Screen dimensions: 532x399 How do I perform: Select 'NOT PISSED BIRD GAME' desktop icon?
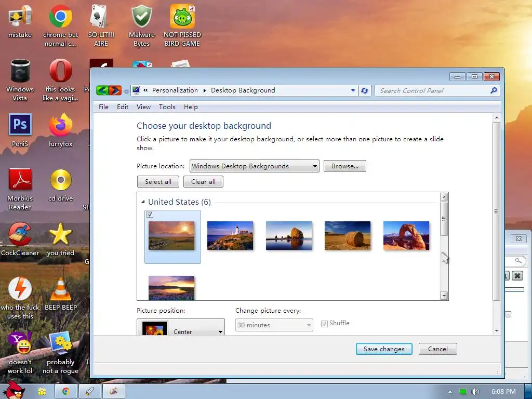click(x=182, y=25)
